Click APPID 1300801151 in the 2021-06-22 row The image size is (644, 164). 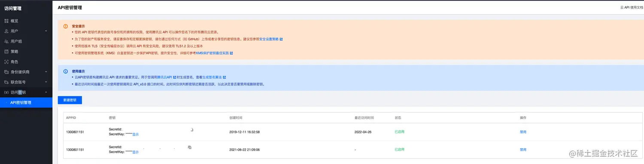pos(75,150)
